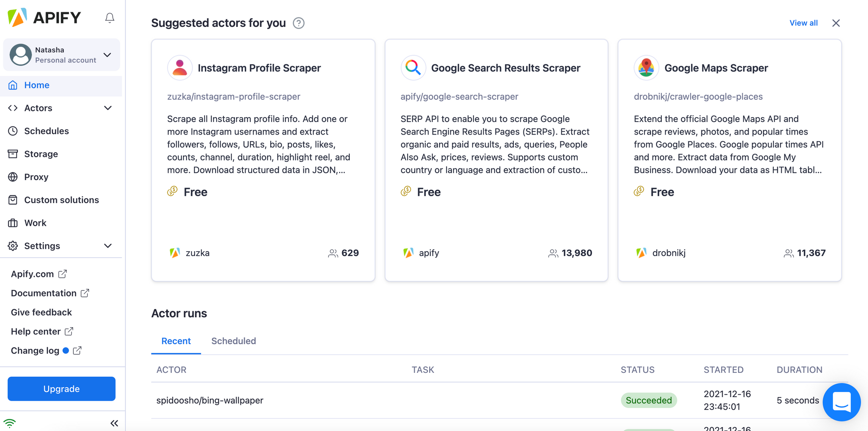Image resolution: width=868 pixels, height=431 pixels.
Task: Open the Documentation link
Action: point(50,293)
